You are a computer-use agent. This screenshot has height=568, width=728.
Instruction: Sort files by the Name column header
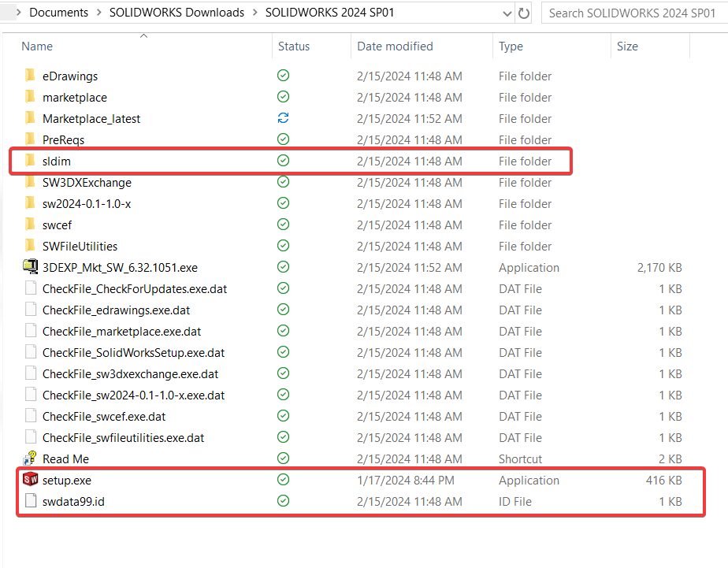(37, 46)
